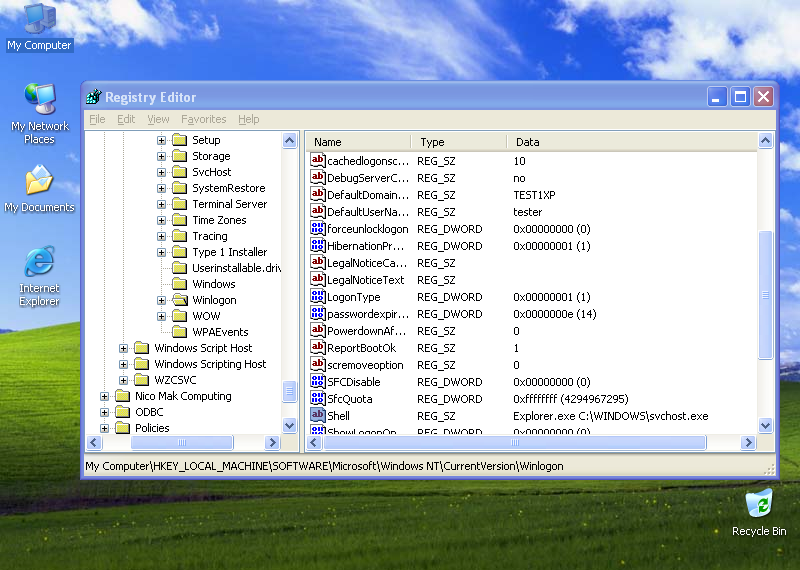The height and width of the screenshot is (570, 800).
Task: Open the My Documents desktop icon
Action: [x=39, y=189]
